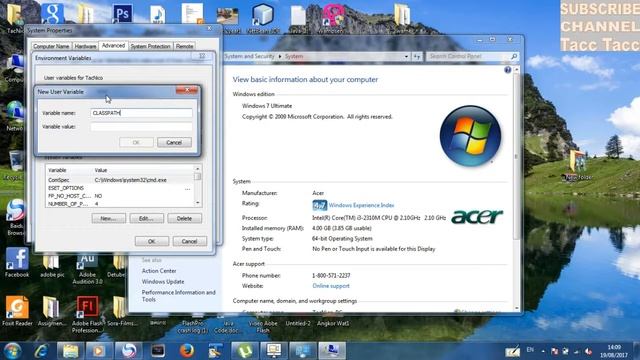Select the NUMBER_OF_P... variable row

coord(120,204)
